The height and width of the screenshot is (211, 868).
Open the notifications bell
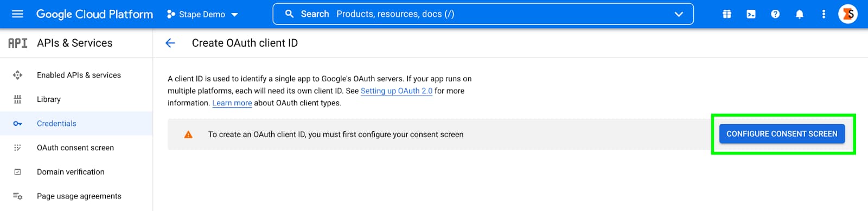click(x=799, y=14)
